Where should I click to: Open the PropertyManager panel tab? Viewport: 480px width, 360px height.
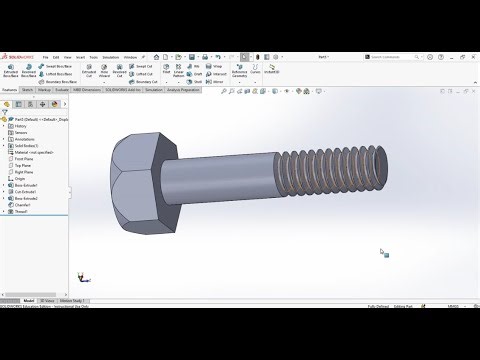19,104
